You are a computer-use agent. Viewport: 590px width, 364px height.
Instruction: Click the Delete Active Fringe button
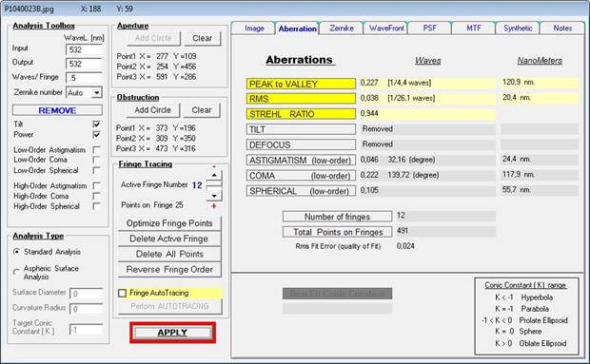[169, 239]
